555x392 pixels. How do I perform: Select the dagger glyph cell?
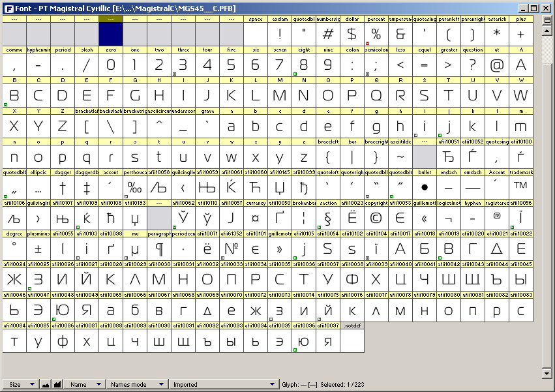click(x=63, y=187)
